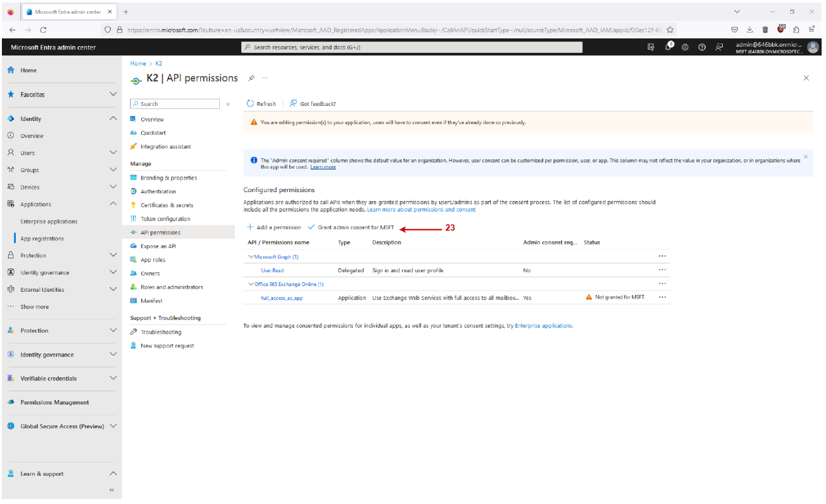Image resolution: width=826 pixels, height=504 pixels.
Task: Open the Firefox extensions puzzle icon
Action: pos(796,30)
